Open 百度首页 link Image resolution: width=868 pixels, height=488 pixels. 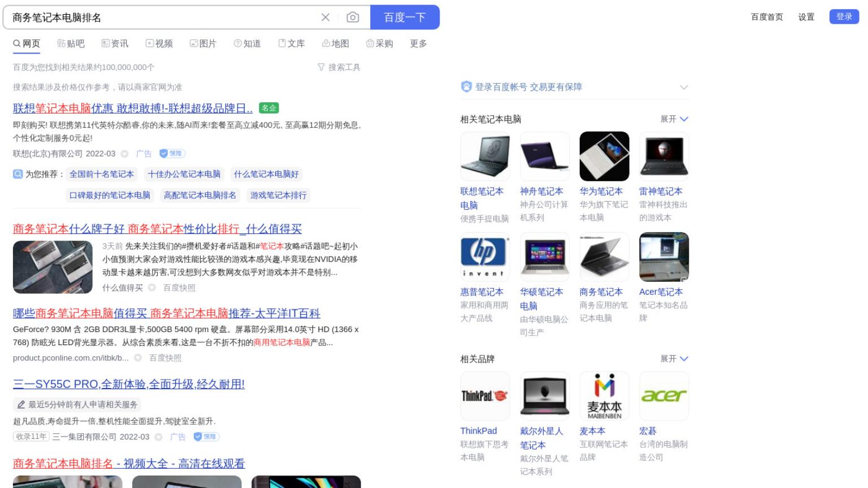767,17
